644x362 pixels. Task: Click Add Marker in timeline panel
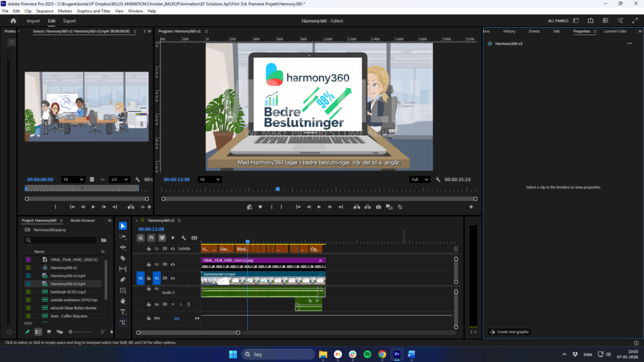pos(173,238)
